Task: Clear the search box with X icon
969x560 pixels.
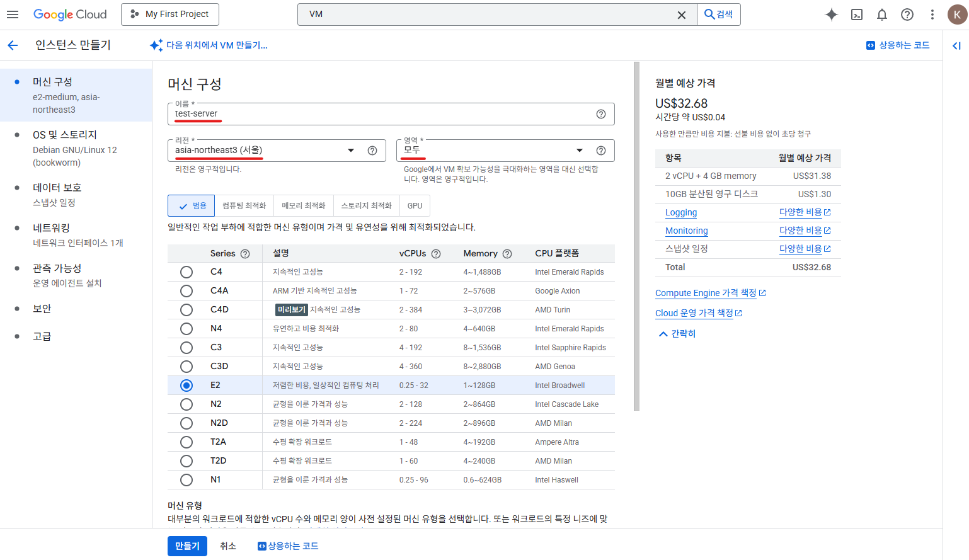Action: [682, 15]
